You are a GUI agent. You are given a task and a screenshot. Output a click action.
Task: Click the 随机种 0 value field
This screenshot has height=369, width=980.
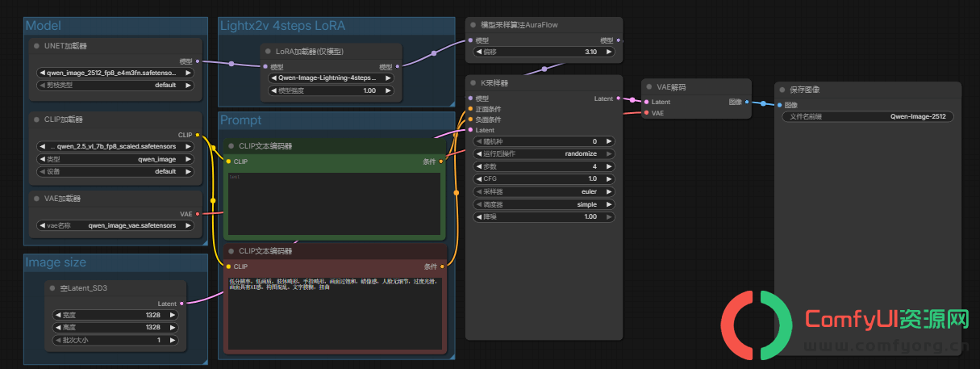tap(544, 141)
